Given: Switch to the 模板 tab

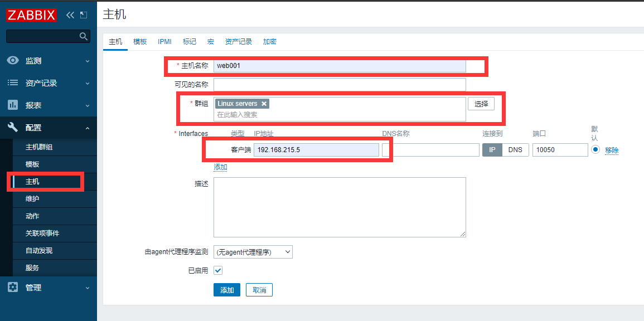Looking at the screenshot, I should (x=140, y=41).
